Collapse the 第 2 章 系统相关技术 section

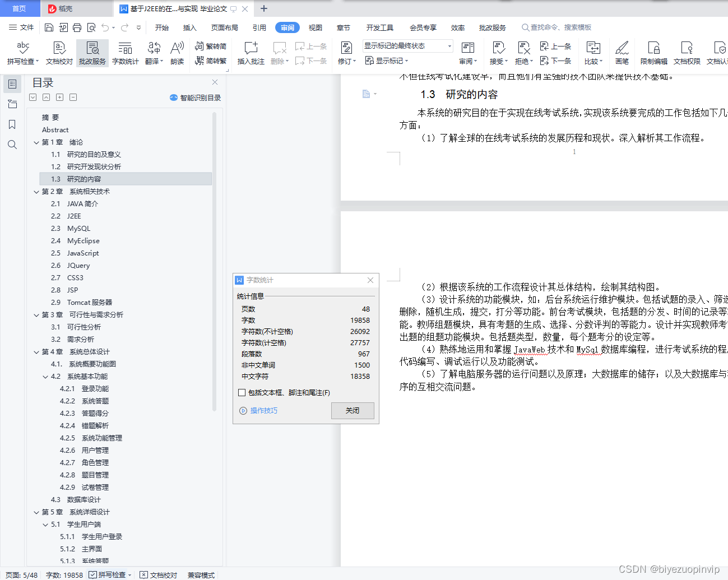[36, 191]
